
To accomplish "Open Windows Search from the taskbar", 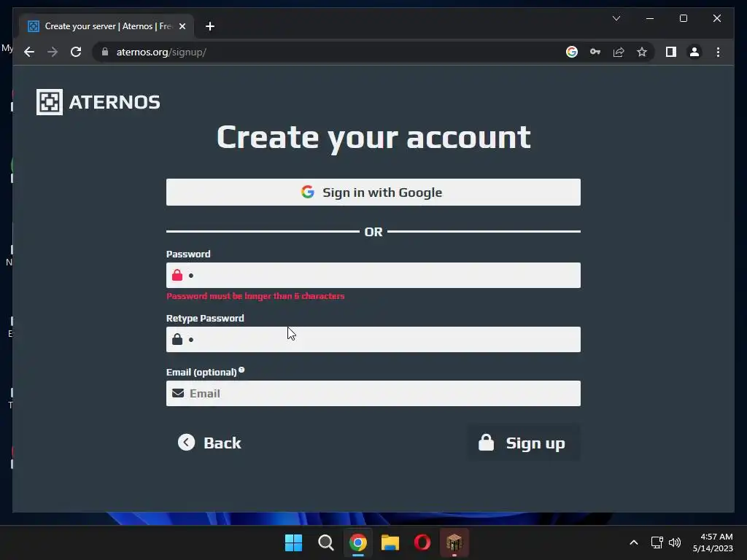I will (326, 542).
